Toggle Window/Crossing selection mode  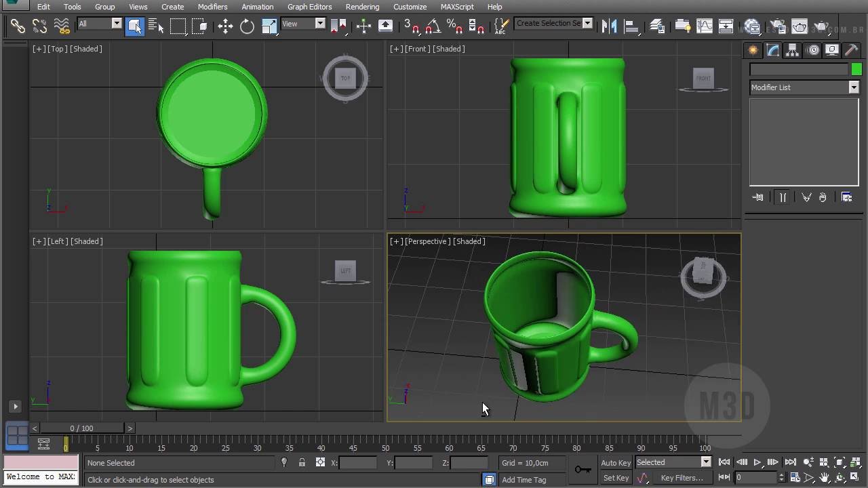tap(199, 26)
